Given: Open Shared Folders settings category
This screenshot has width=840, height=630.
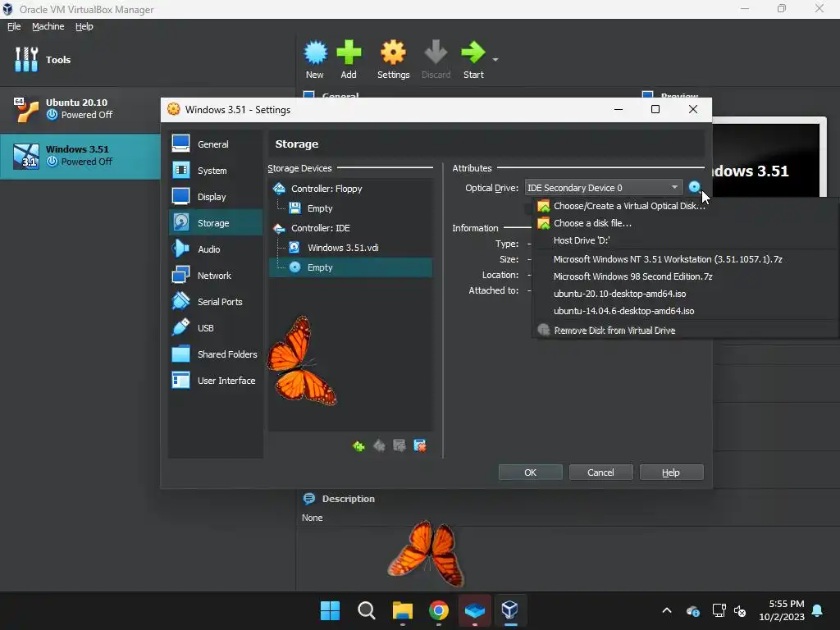Looking at the screenshot, I should click(x=216, y=354).
